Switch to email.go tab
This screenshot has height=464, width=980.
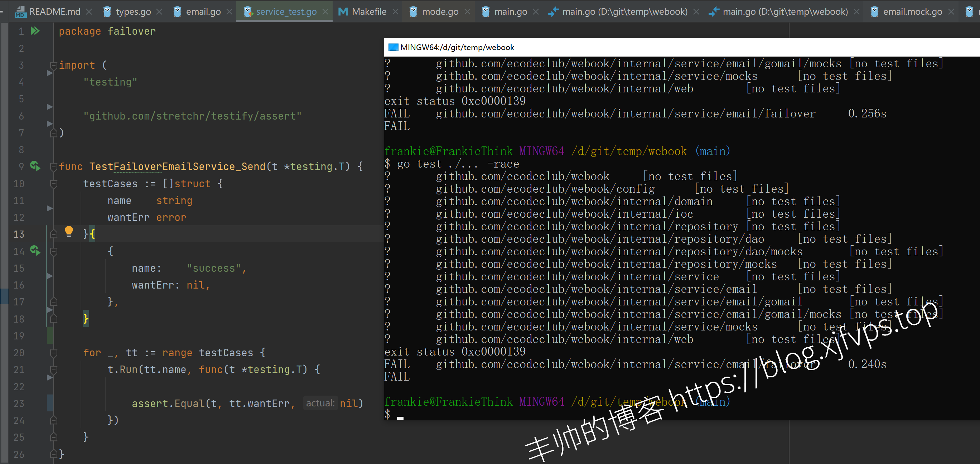(x=203, y=11)
